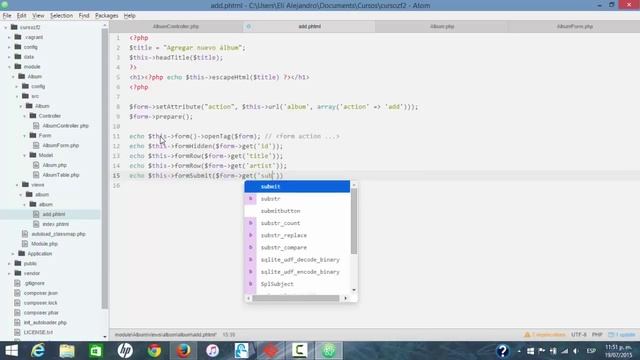640x360 pixels.
Task: Click the autocomplete scroll-down arrow
Action: [x=354, y=290]
